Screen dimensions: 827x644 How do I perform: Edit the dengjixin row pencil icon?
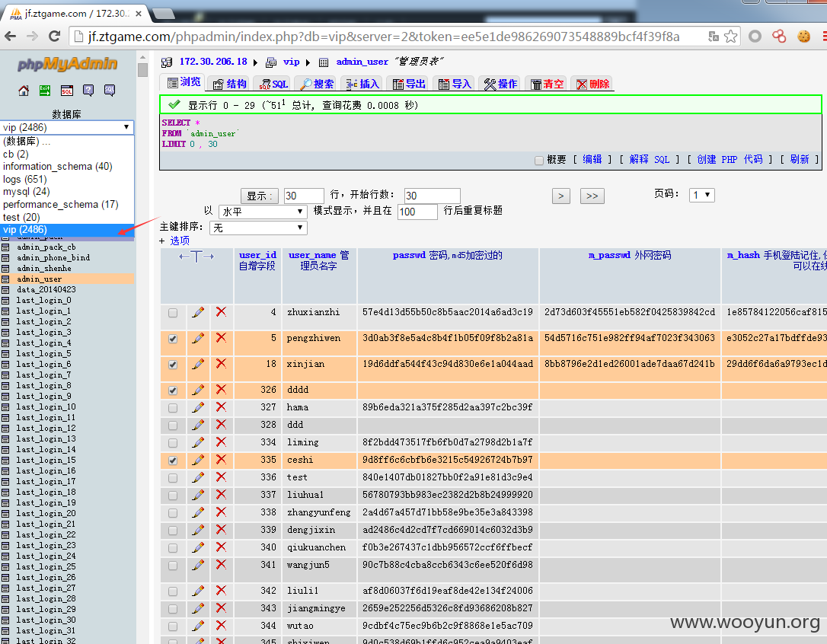click(198, 530)
